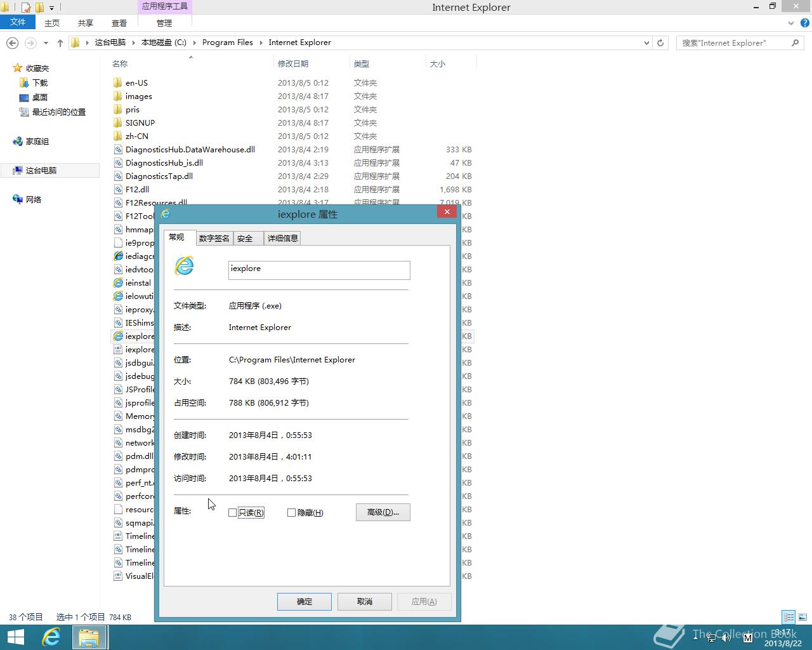Click the 取消 button
The height and width of the screenshot is (650, 812).
365,601
